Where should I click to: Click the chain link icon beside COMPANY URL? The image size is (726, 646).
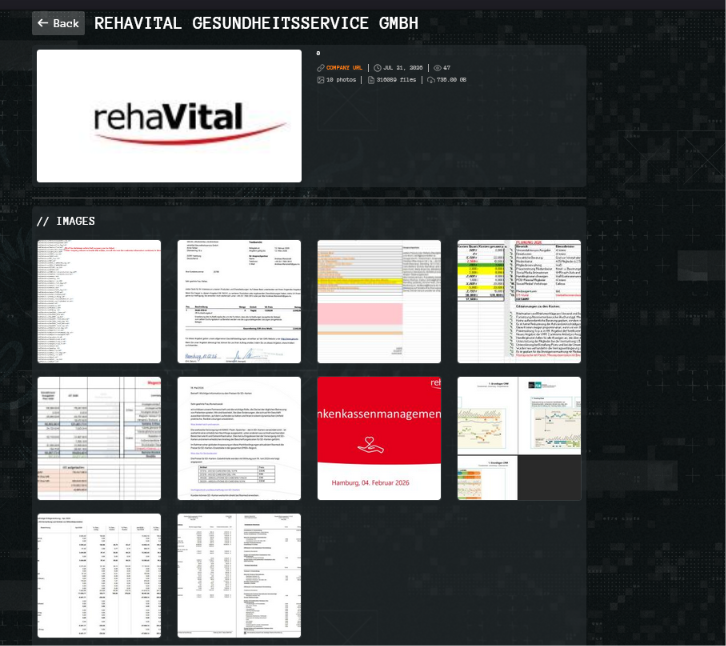coord(321,68)
